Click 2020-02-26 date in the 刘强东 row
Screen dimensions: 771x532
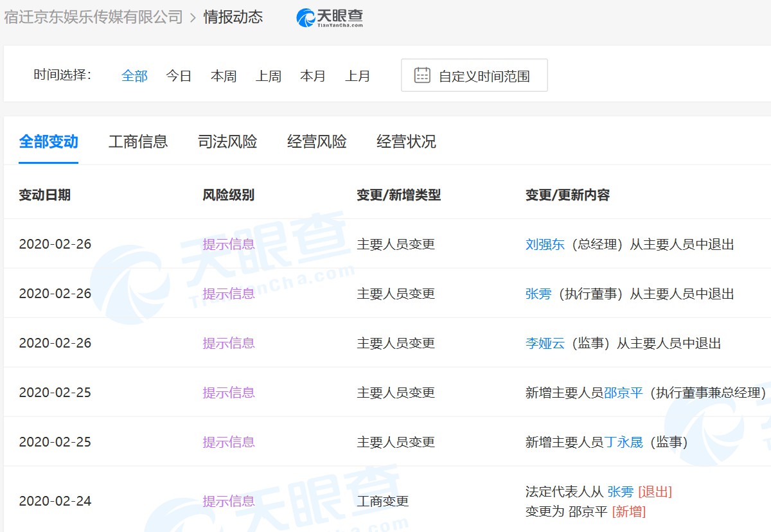click(55, 244)
